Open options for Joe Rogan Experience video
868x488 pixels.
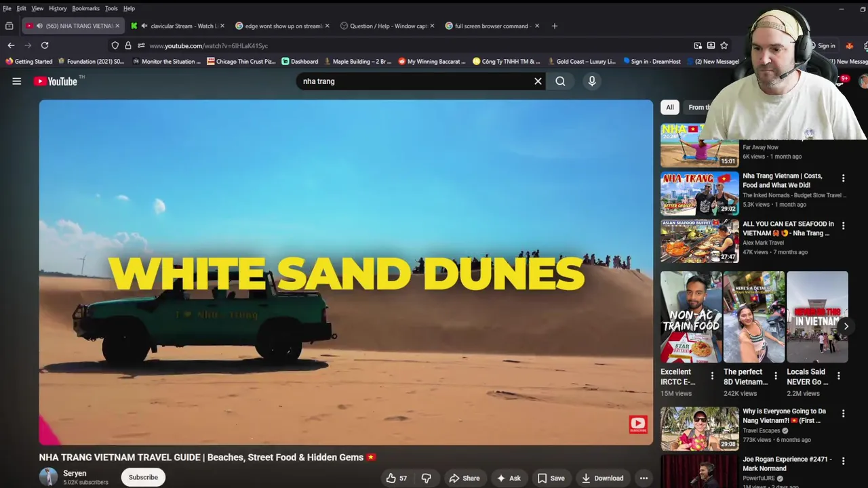tap(843, 462)
